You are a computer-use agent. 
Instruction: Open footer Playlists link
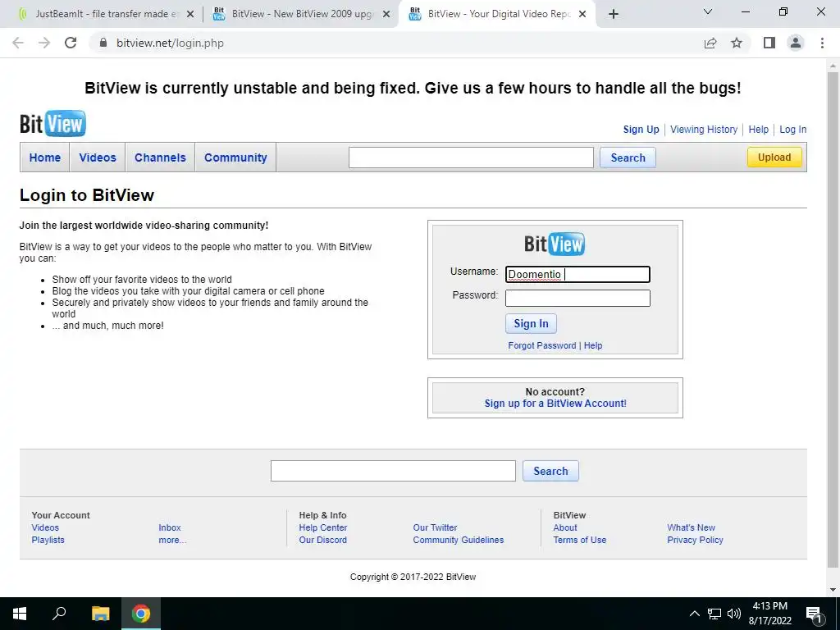(x=48, y=540)
